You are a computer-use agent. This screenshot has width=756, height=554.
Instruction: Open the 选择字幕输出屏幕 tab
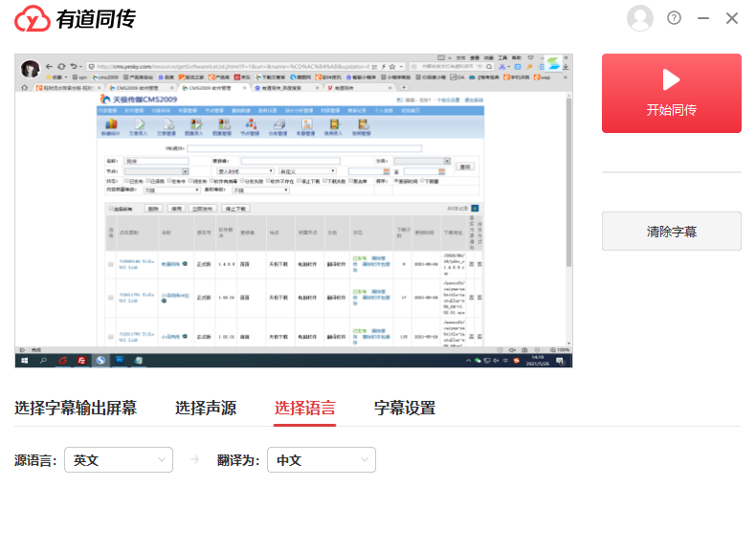coord(76,409)
